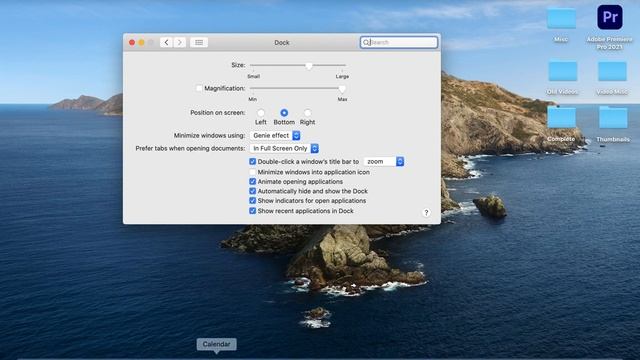
Task: Open the Misc folder on desktop
Action: click(x=561, y=19)
